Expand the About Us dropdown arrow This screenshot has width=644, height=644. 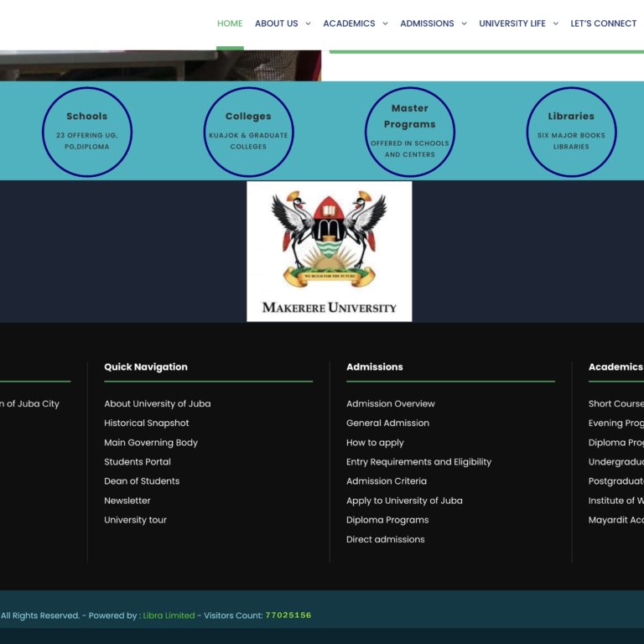coord(308,24)
